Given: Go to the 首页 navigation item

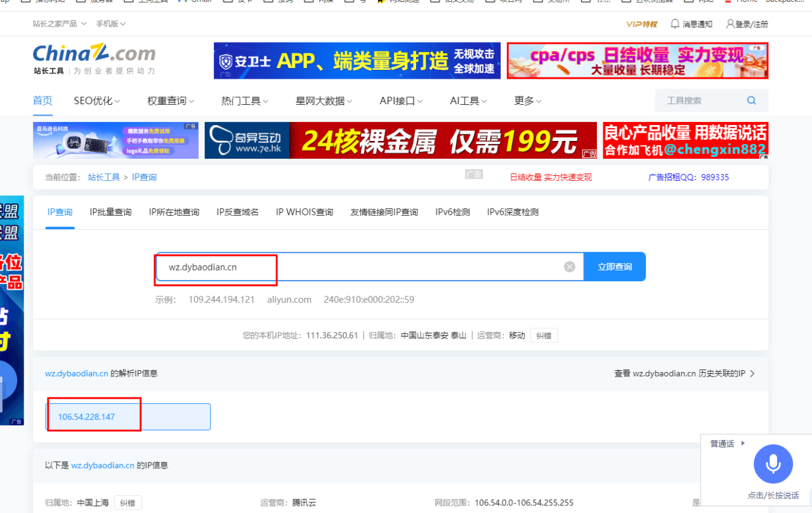Looking at the screenshot, I should (43, 100).
